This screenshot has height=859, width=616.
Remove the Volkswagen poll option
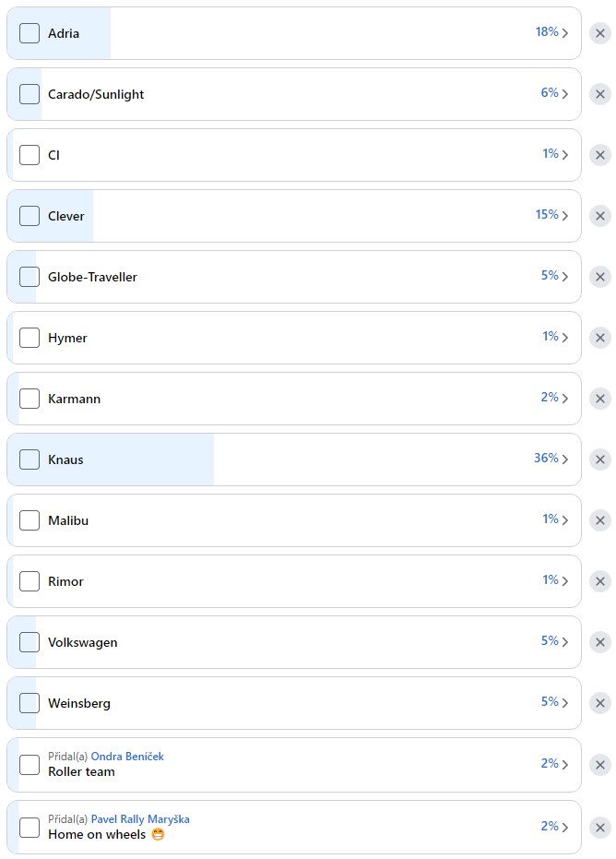point(600,642)
